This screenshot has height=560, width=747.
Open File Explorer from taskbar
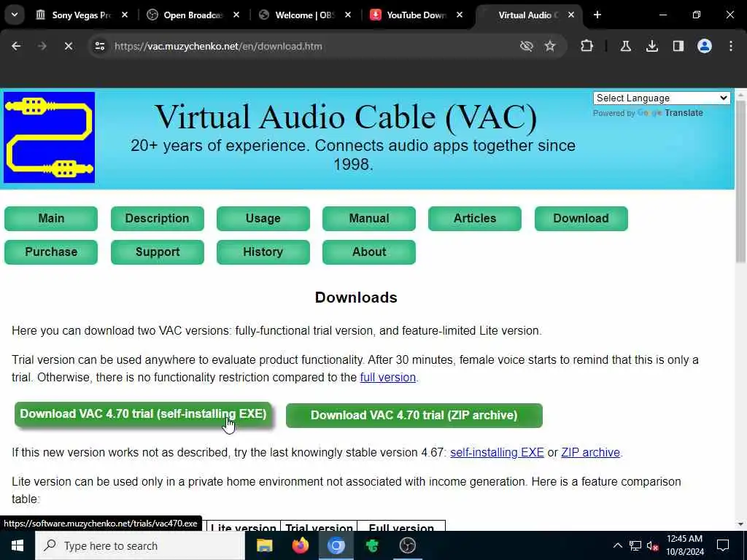264,545
